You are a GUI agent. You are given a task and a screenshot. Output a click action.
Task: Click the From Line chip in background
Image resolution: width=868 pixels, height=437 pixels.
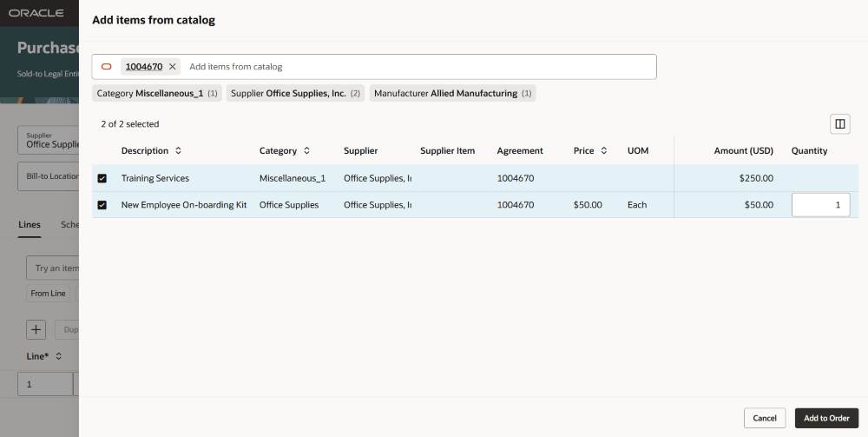[x=48, y=294]
